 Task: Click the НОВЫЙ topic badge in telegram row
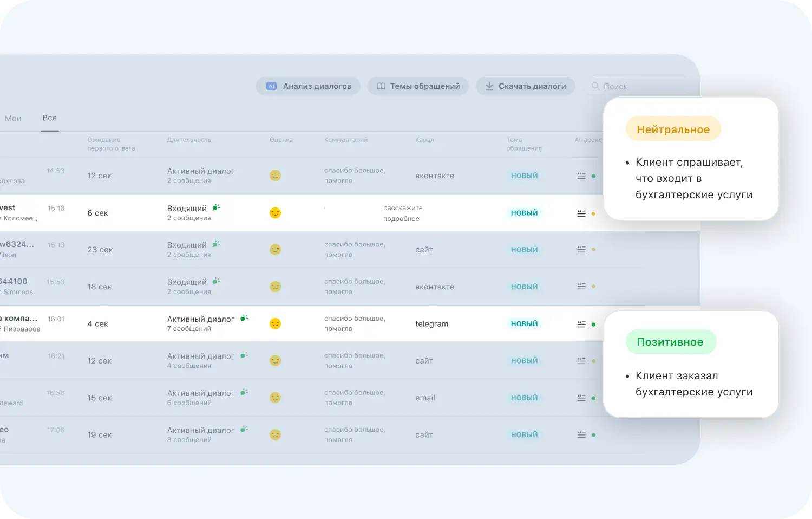pos(524,323)
